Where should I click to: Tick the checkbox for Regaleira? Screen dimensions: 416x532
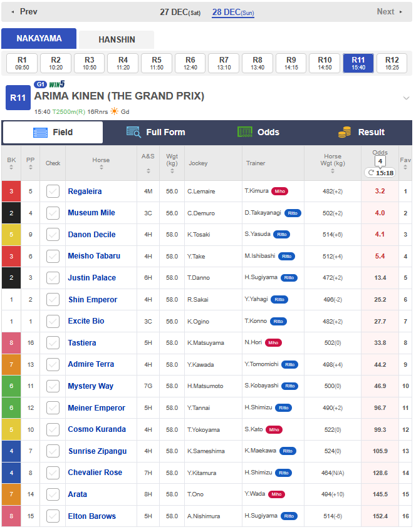[53, 192]
